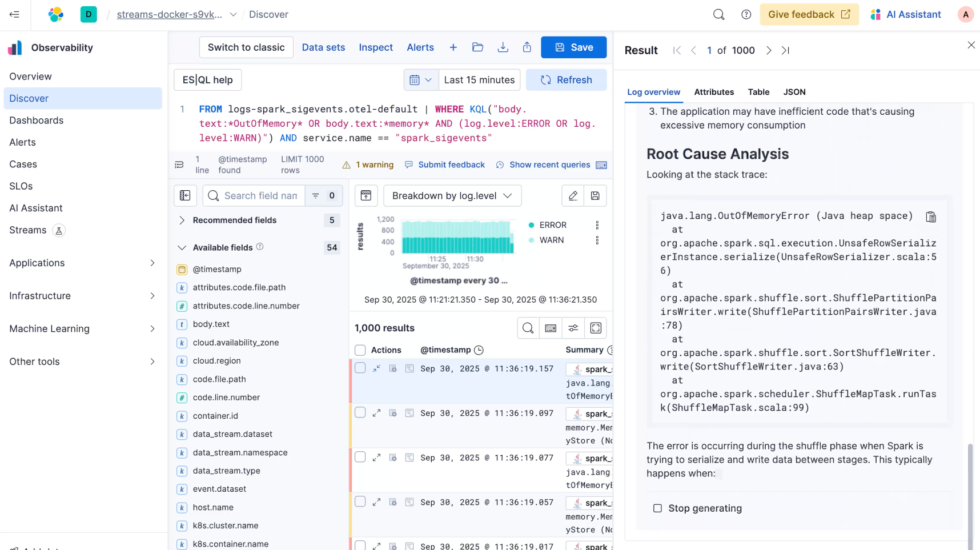Click the pencil edit visualization icon
Image resolution: width=980 pixels, height=550 pixels.
click(x=573, y=196)
